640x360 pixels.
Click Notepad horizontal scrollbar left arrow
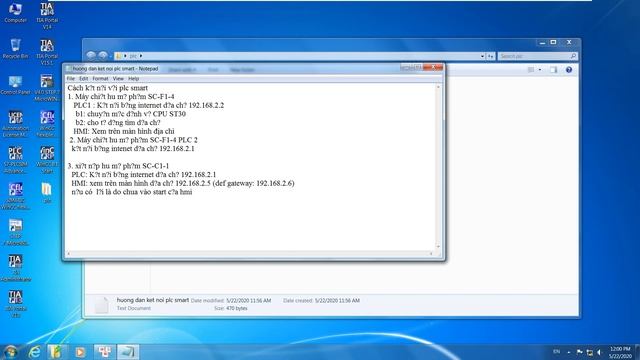[x=69, y=254]
